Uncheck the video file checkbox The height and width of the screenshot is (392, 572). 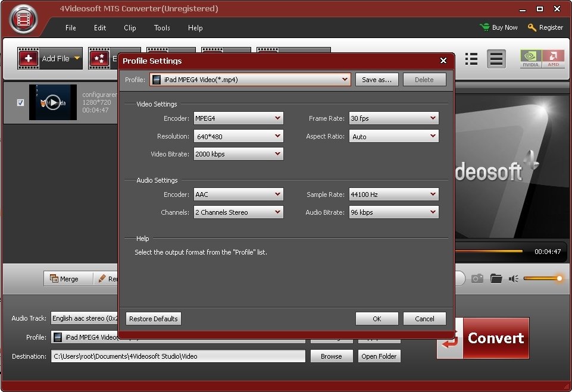pos(20,102)
